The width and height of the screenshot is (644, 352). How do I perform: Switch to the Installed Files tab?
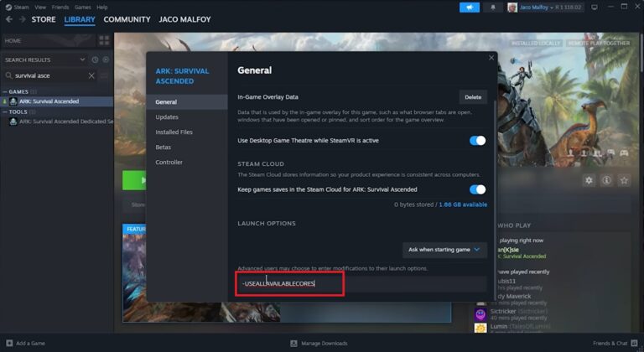point(174,132)
